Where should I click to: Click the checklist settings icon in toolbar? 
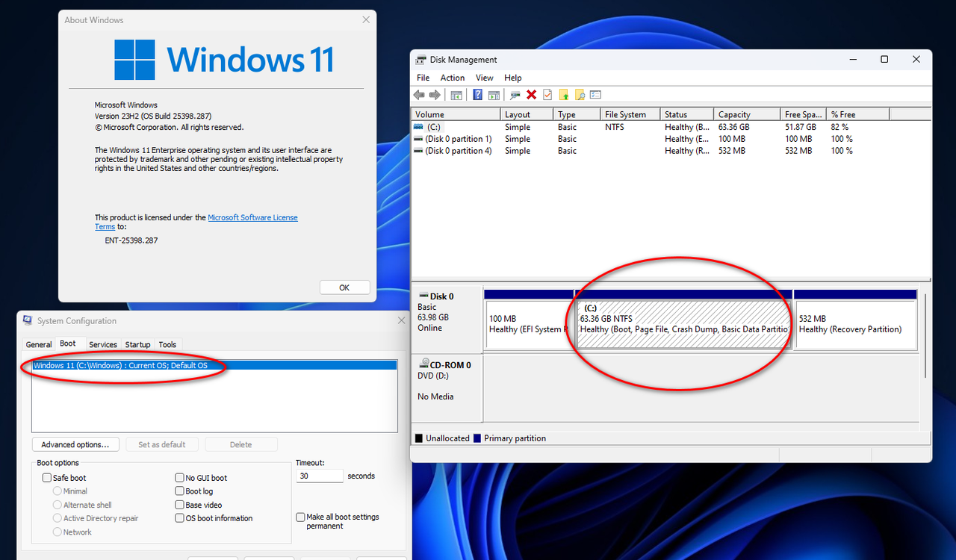595,95
